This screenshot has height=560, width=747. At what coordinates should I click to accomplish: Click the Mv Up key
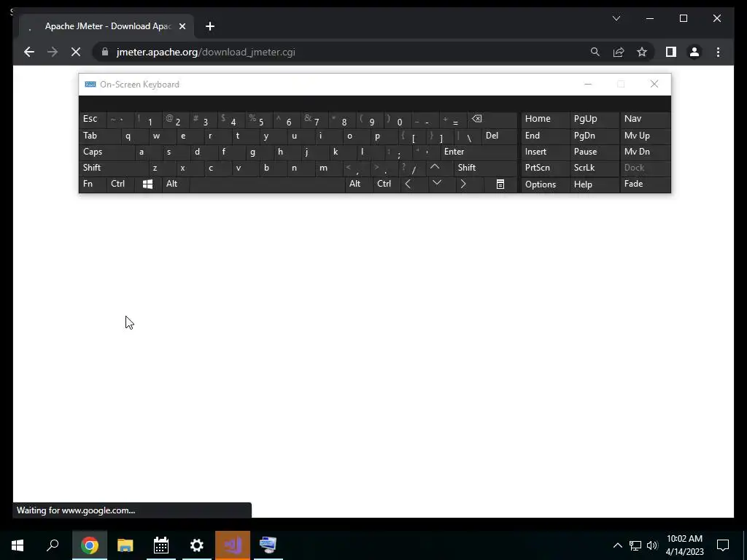(645, 136)
